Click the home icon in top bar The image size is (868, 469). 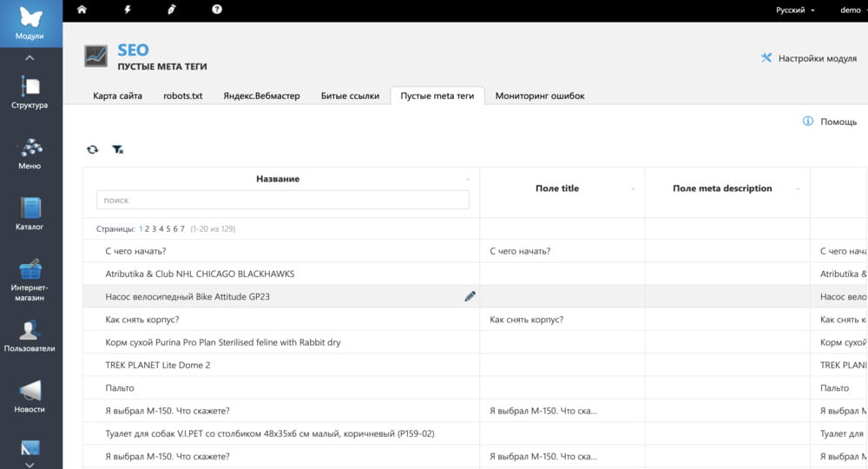pos(82,10)
